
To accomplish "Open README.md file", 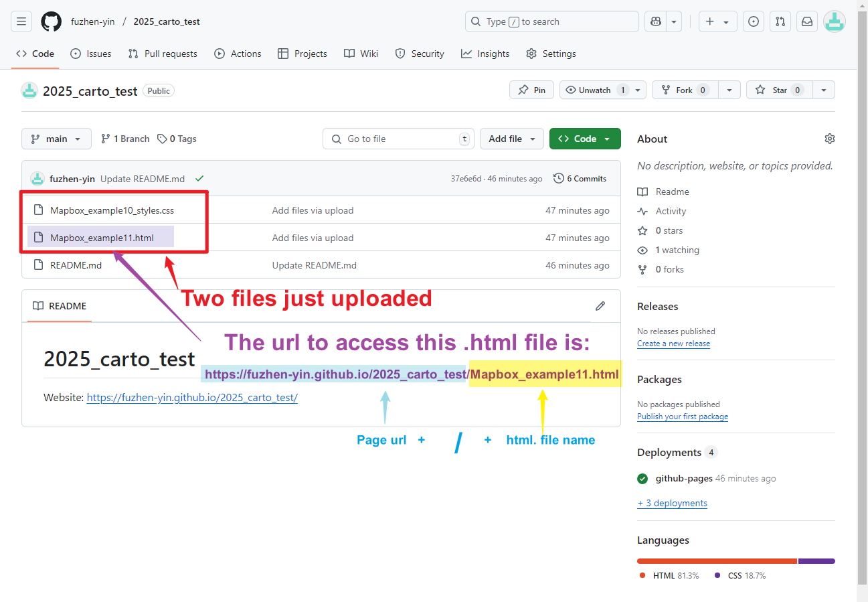I will (76, 265).
